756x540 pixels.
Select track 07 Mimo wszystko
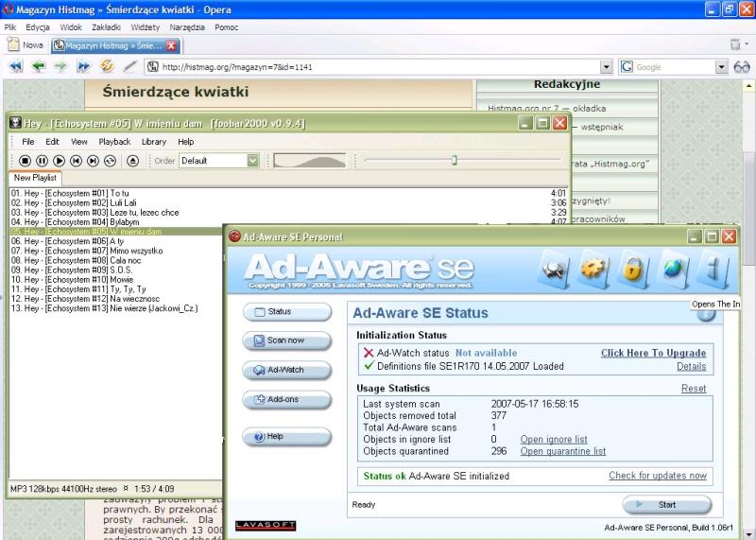tap(115, 251)
